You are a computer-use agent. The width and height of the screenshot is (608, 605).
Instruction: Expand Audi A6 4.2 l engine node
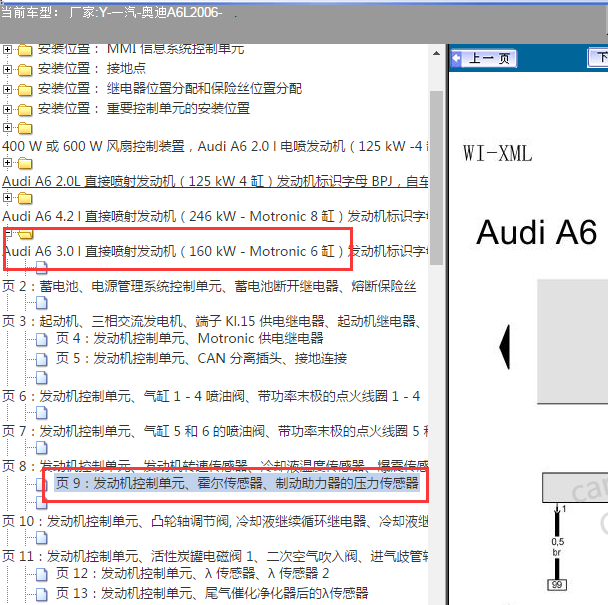[x=7, y=197]
